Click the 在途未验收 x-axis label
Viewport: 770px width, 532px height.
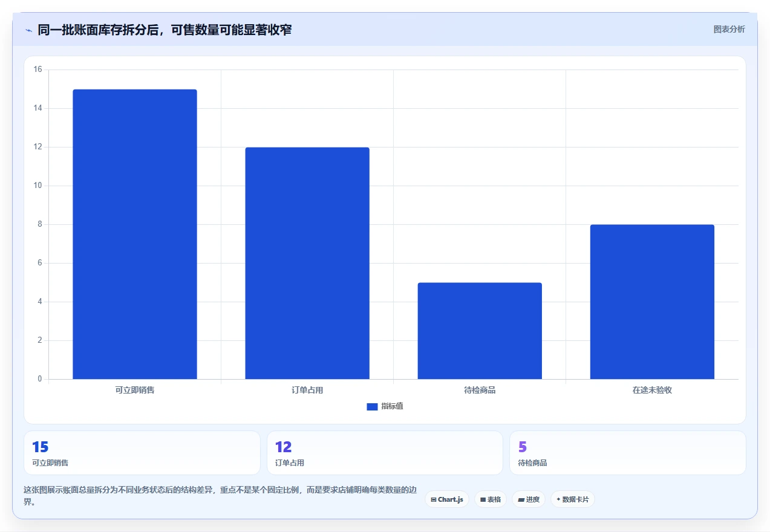point(652,390)
